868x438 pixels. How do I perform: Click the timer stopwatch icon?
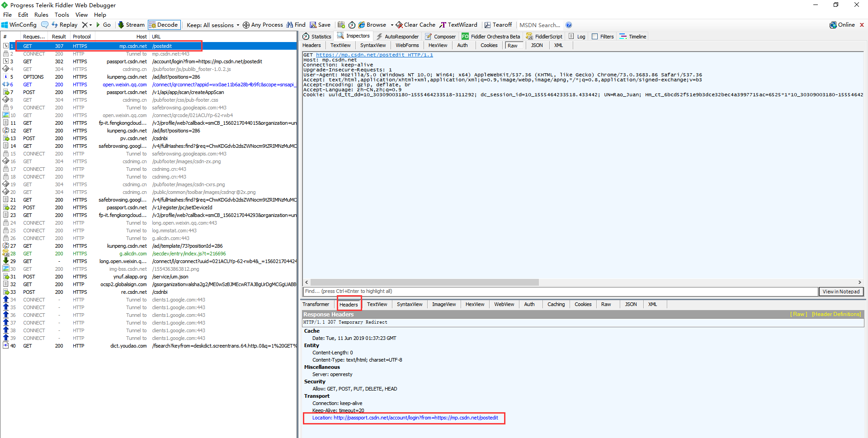click(x=352, y=25)
